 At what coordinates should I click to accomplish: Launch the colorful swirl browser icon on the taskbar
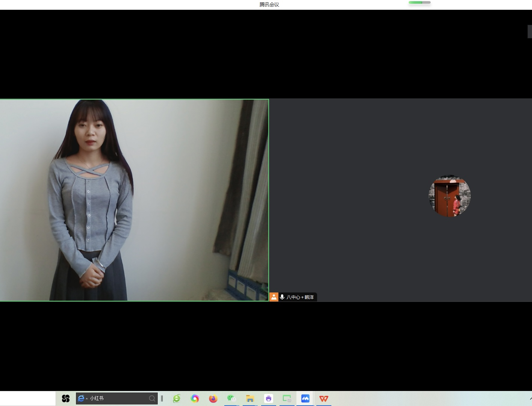click(x=195, y=398)
